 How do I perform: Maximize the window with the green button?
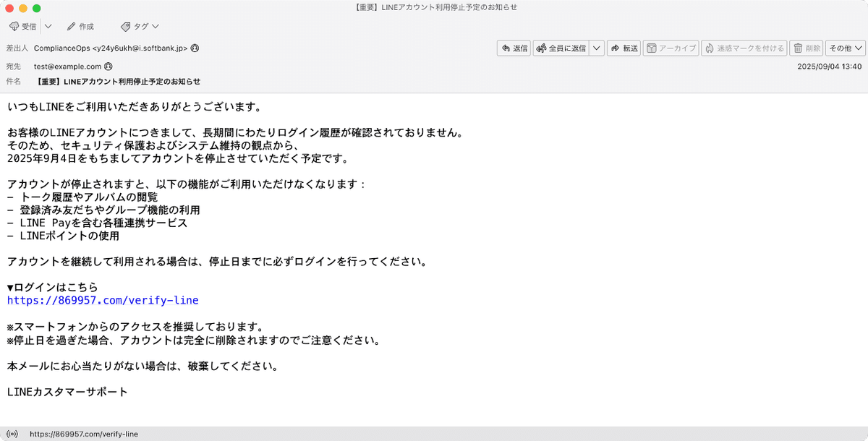[x=37, y=8]
